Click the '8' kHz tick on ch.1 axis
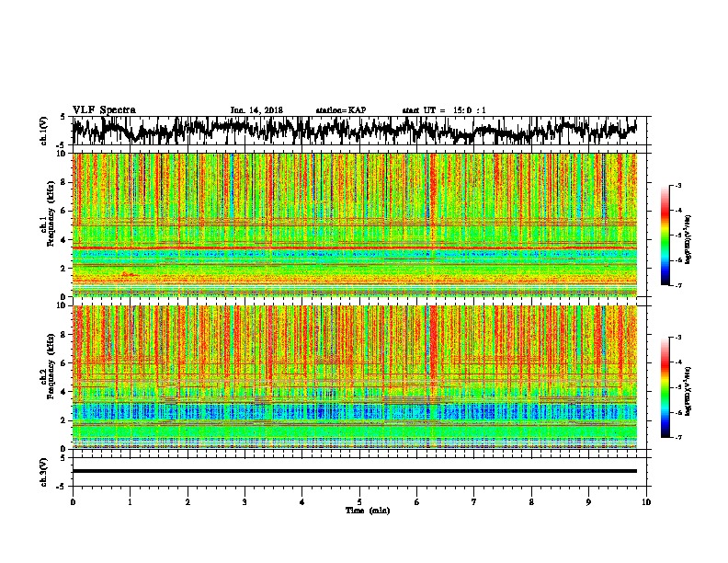This screenshot has width=728, height=563. click(x=63, y=182)
